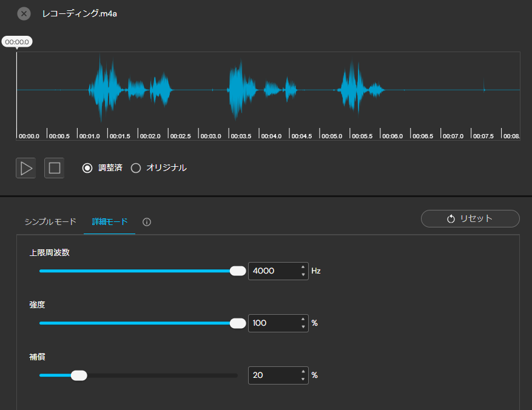The width and height of the screenshot is (532, 410).
Task: Switch to the シンプルモード tab
Action: 50,222
